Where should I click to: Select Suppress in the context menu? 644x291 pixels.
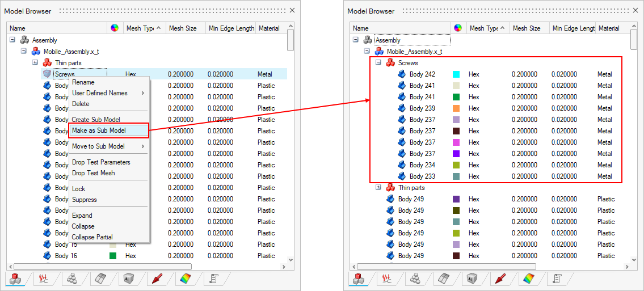pos(85,200)
